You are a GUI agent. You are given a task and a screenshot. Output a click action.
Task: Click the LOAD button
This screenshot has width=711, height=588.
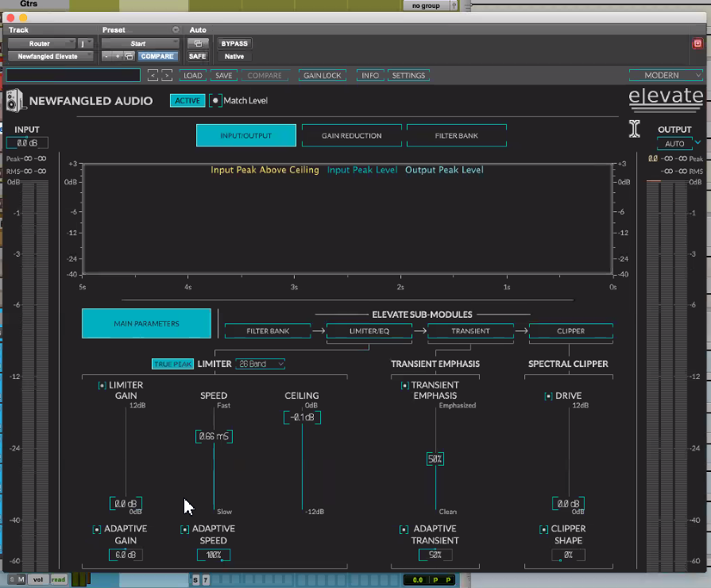[193, 75]
